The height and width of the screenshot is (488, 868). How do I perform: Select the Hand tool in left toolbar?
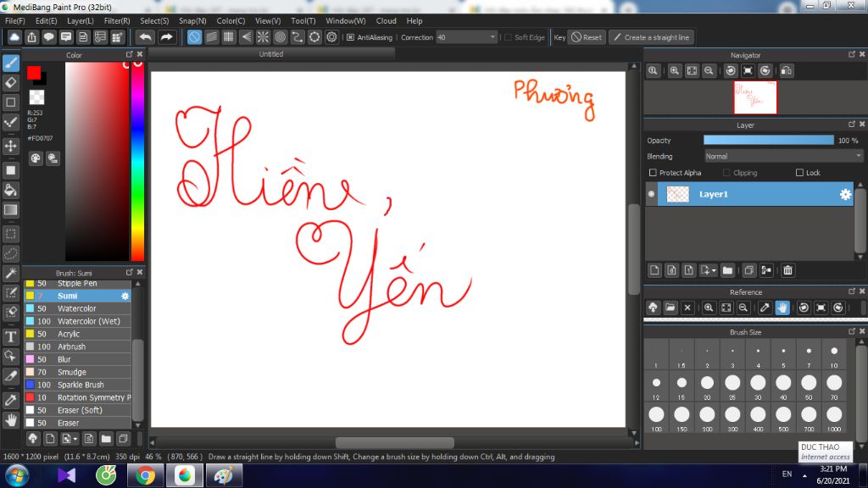click(x=10, y=420)
